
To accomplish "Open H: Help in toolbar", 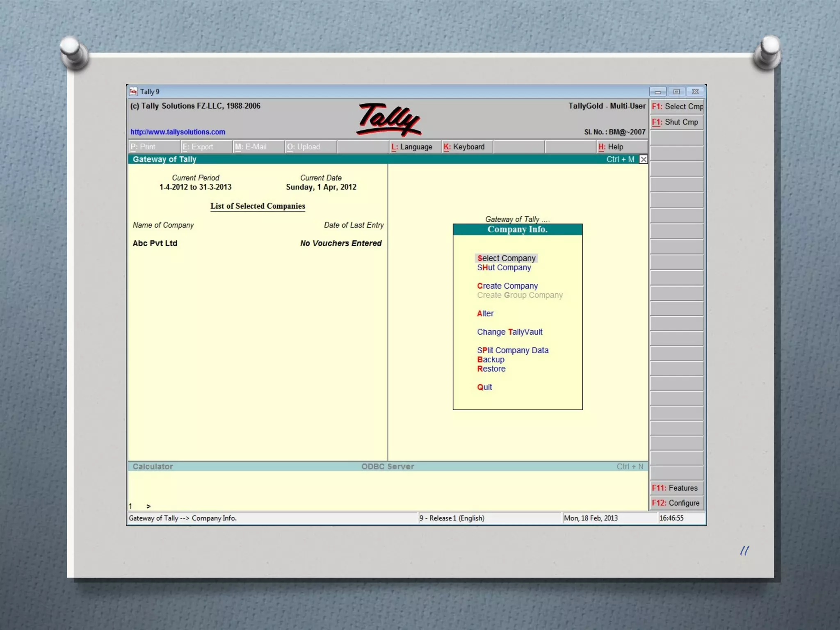I will click(611, 147).
